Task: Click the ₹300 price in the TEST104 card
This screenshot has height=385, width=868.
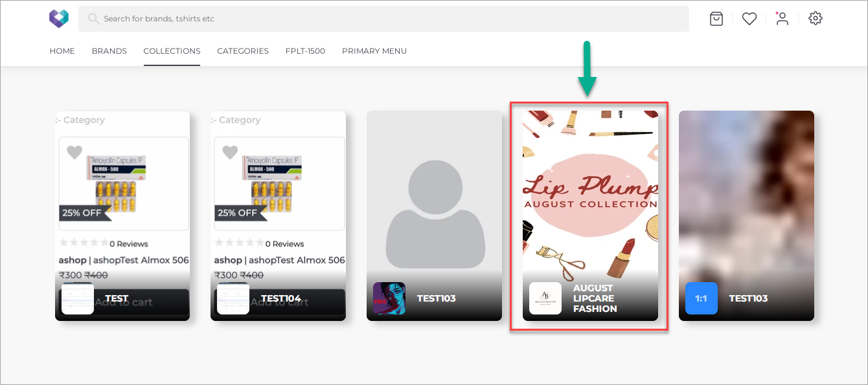Action: tap(227, 275)
